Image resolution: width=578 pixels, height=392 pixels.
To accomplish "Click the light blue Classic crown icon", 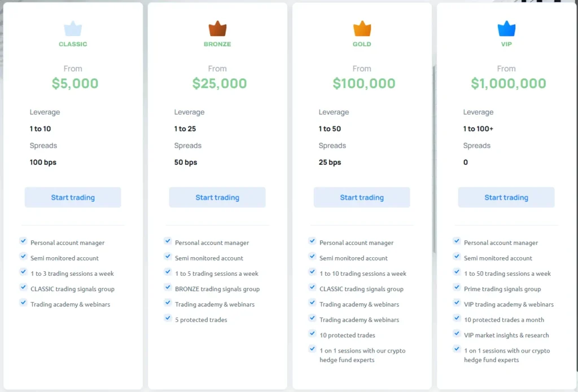I will (73, 28).
